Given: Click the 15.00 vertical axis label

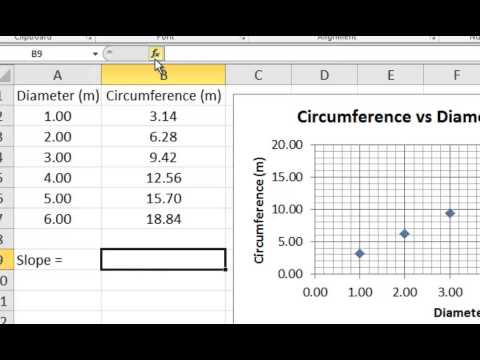Looking at the screenshot, I should click(x=287, y=177).
